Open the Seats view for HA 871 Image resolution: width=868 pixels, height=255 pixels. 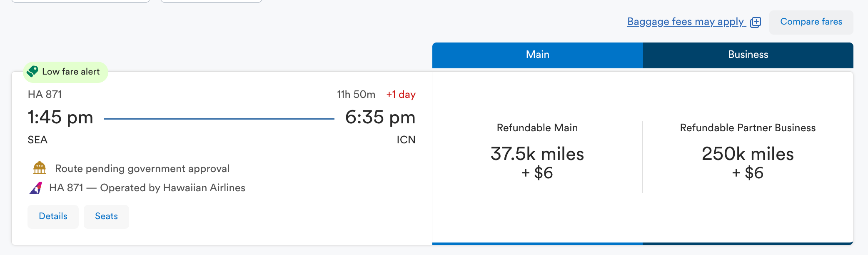coord(106,216)
